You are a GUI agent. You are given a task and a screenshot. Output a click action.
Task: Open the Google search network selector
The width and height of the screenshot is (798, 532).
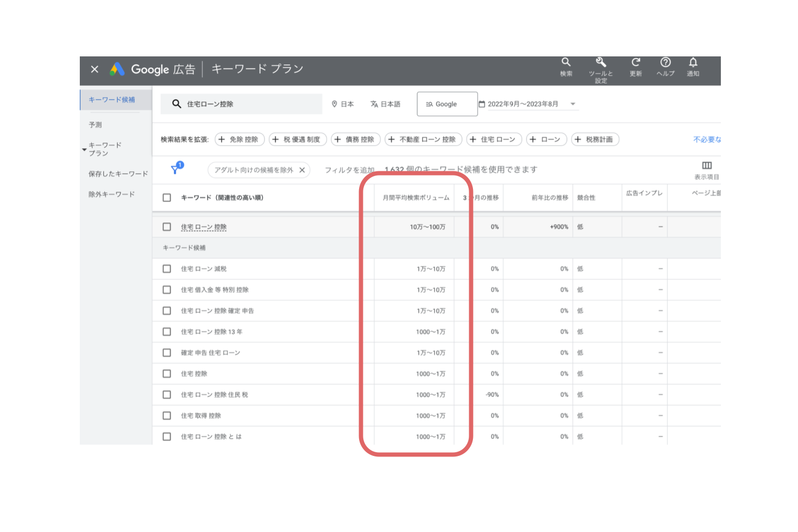447,104
